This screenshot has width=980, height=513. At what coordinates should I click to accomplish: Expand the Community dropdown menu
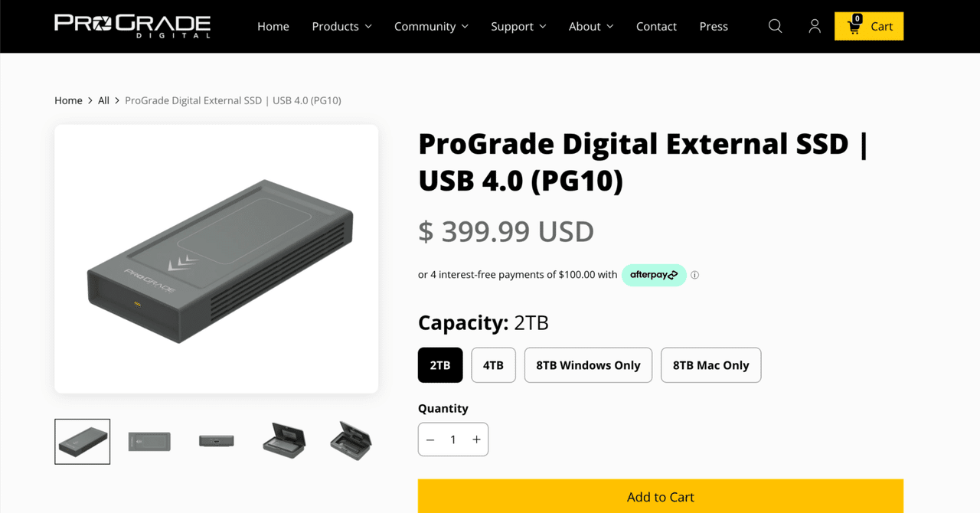coord(431,26)
